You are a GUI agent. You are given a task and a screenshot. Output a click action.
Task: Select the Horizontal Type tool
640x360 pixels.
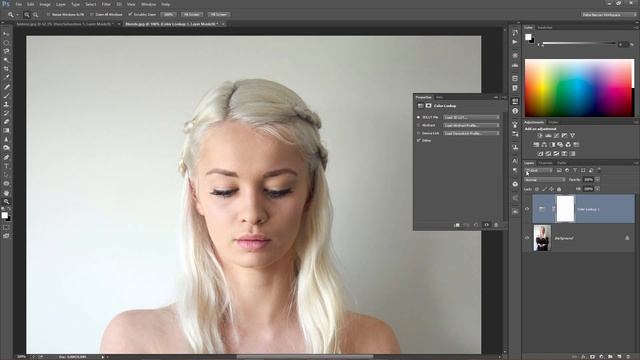(6, 166)
